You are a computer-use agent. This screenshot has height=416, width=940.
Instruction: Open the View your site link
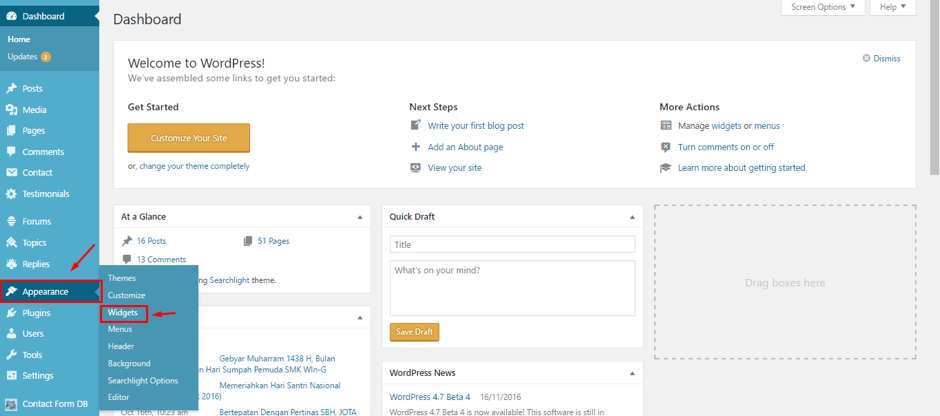[x=454, y=168]
